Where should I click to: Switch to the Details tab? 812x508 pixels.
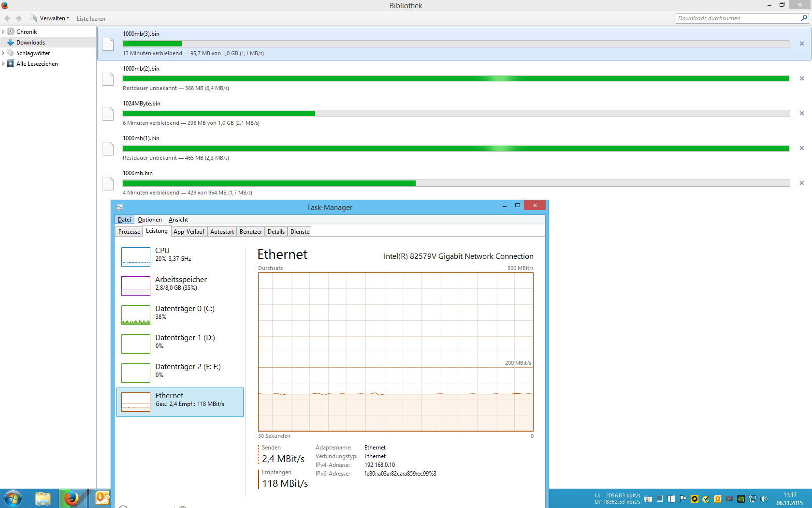click(276, 232)
